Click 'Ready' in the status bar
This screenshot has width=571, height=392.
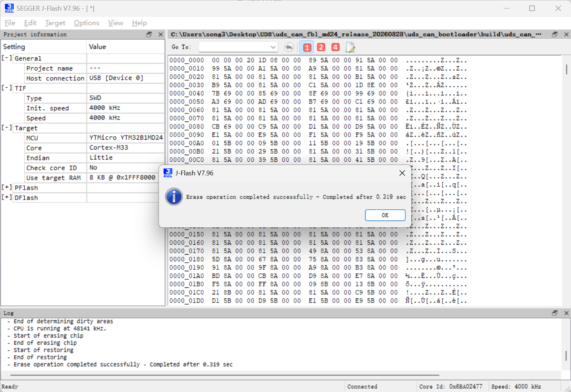10,386
